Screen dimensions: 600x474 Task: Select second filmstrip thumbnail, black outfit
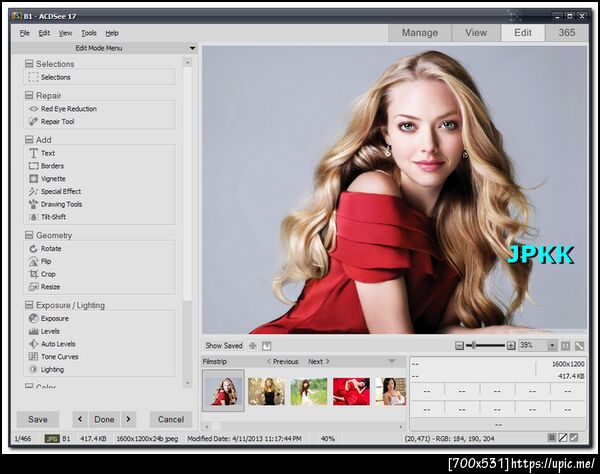(266, 391)
